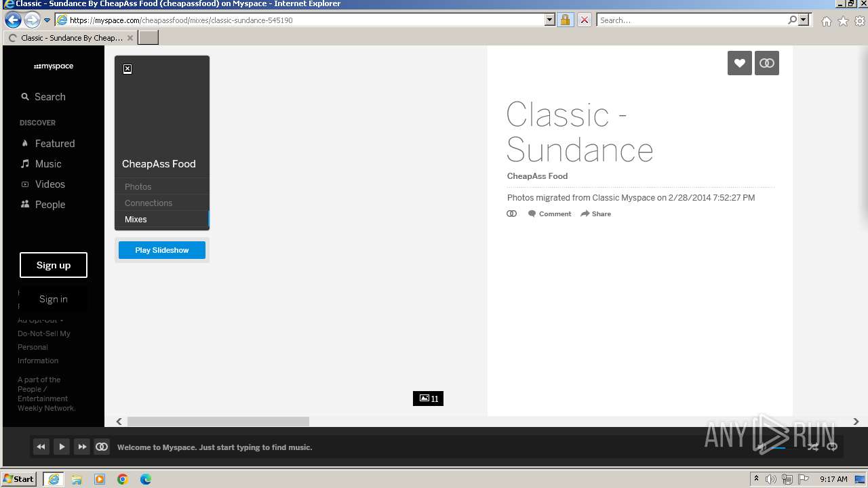Click the network tray icon
The width and height of the screenshot is (868, 488).
click(x=787, y=479)
